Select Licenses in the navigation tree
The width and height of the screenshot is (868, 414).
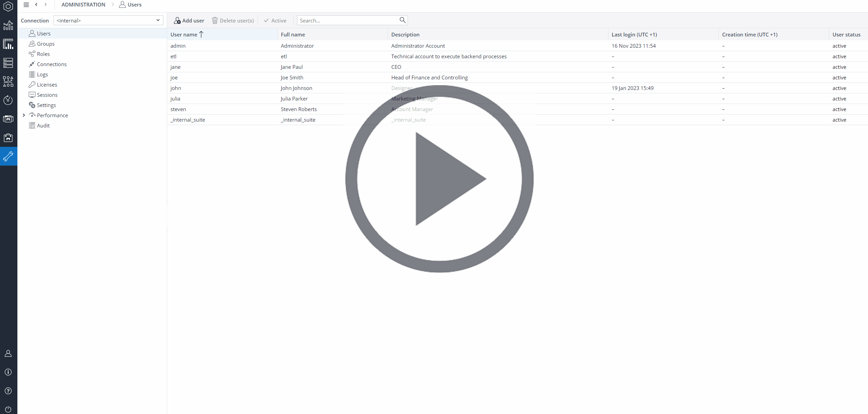pyautogui.click(x=47, y=85)
